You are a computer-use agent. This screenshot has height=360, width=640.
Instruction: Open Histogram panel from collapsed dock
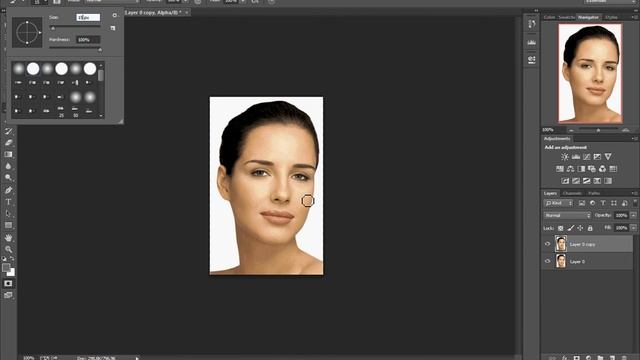531,42
